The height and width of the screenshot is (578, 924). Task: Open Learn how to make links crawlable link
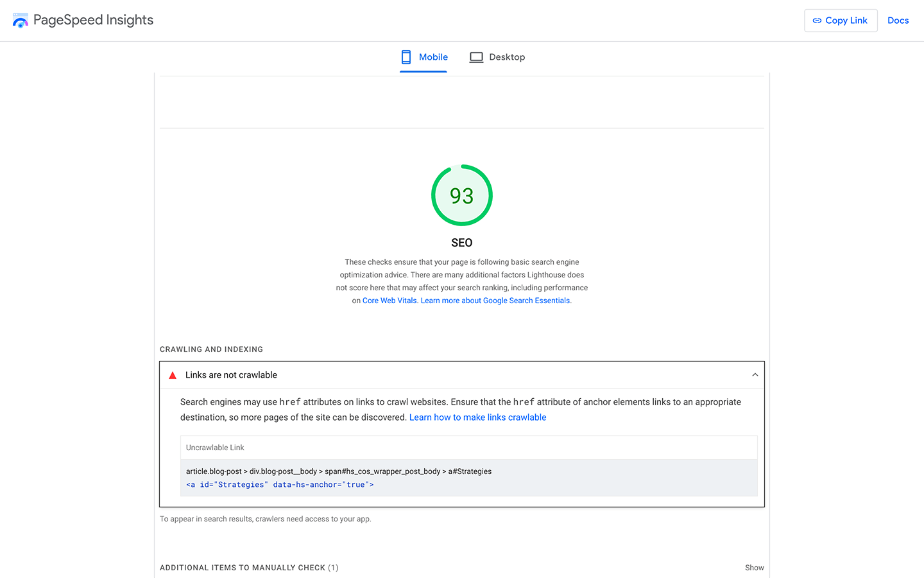pos(478,417)
